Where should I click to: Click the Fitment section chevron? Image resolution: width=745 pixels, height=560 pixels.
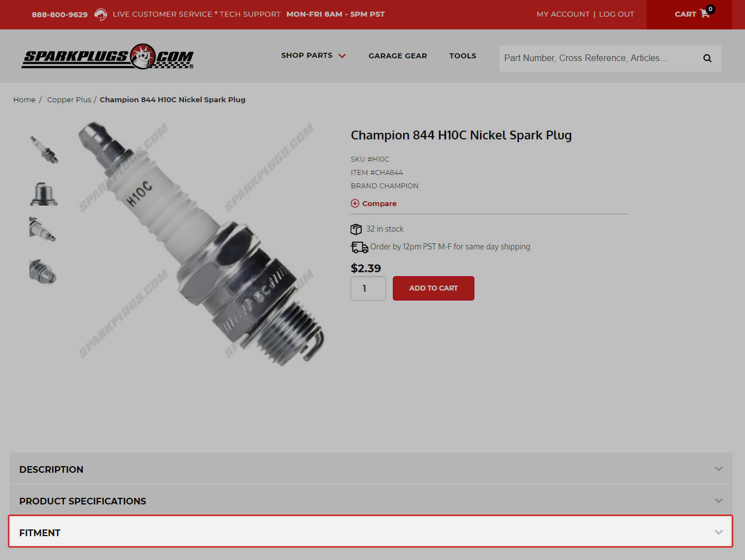[718, 532]
